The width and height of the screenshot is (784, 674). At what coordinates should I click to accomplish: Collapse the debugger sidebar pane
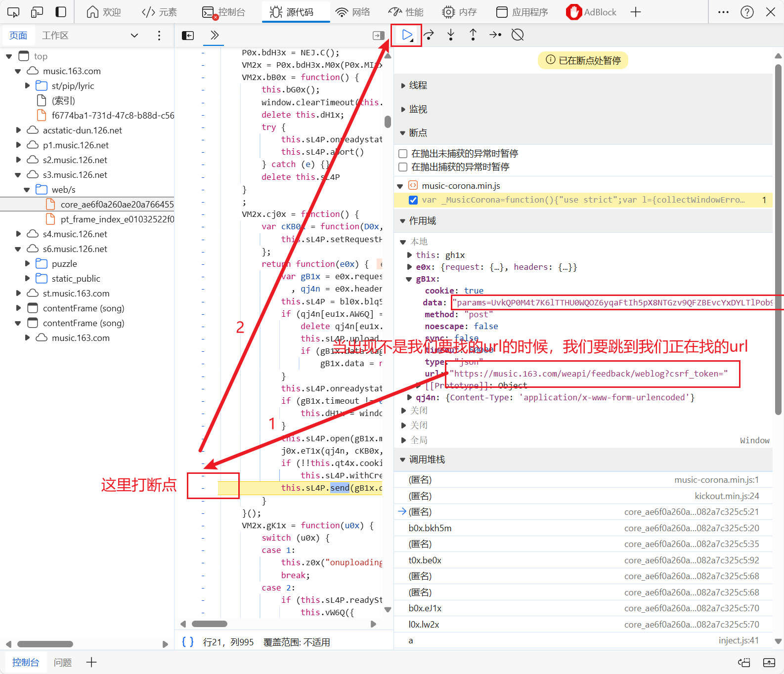pyautogui.click(x=378, y=36)
